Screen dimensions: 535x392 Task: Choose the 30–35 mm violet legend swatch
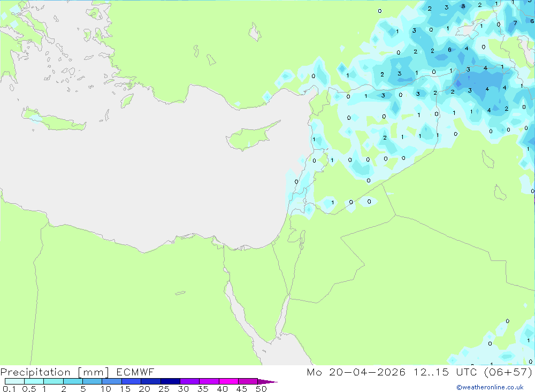[x=189, y=381]
